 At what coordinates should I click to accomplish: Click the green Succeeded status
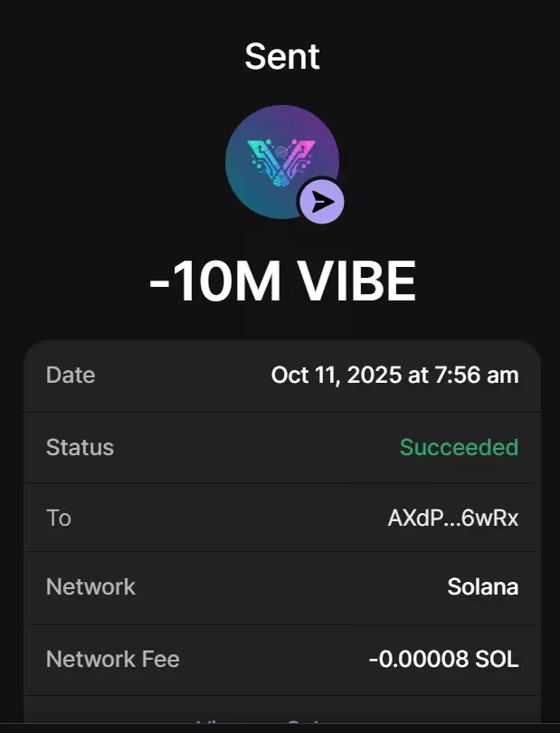click(459, 447)
